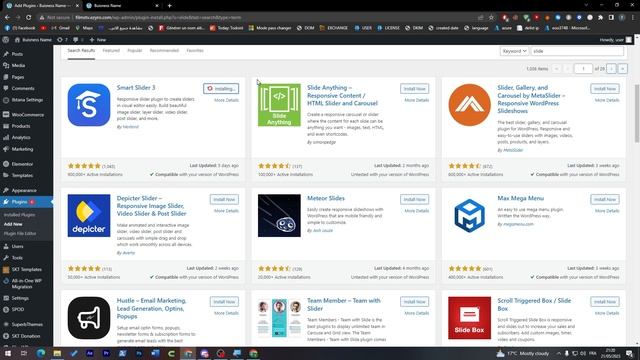The height and width of the screenshot is (360, 640).
Task: Open Comments sidebar item
Action: (23, 88)
